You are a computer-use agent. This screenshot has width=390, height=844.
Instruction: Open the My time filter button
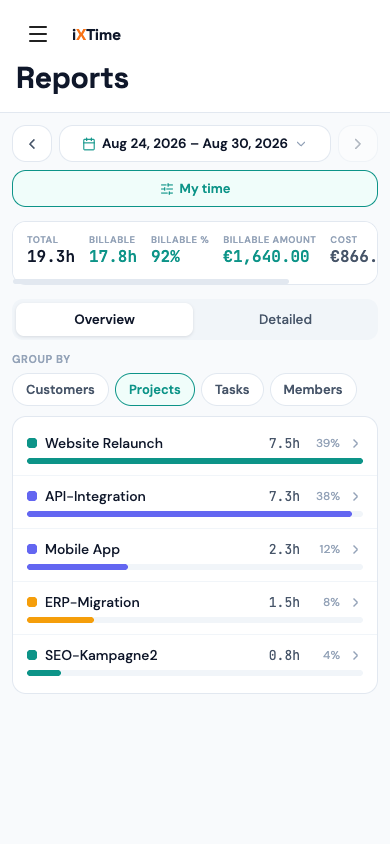point(195,188)
